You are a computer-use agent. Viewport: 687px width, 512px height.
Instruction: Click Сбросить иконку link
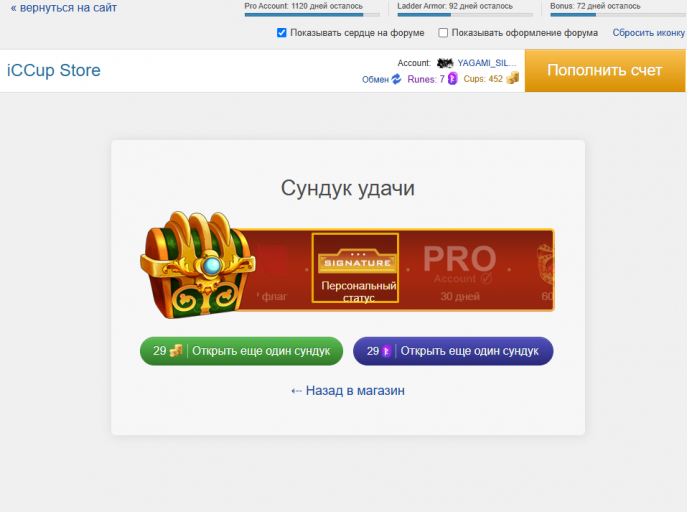pos(648,33)
